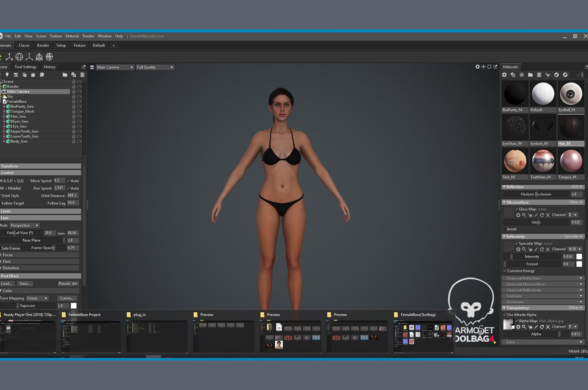Screen dimensions: 588x390
Task: Open Materials folder icon
Action: pyautogui.click(x=530, y=75)
